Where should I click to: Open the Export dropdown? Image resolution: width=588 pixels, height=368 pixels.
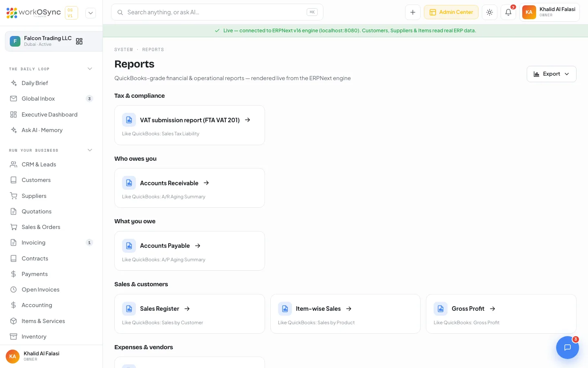click(x=551, y=74)
